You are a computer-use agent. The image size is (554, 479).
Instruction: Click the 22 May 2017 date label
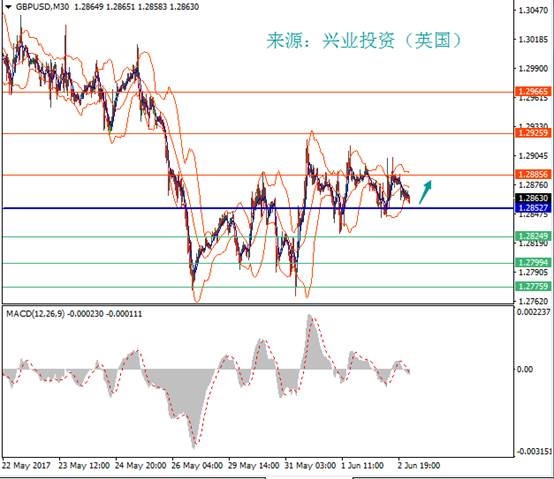coord(26,466)
